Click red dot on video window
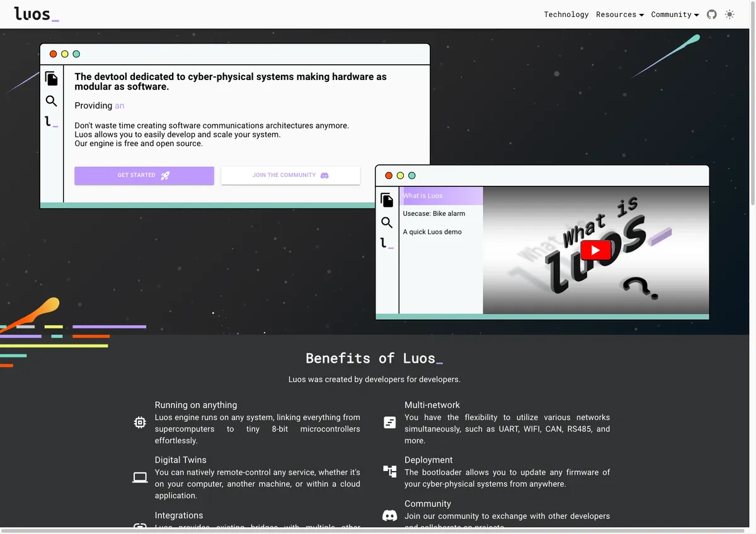Viewport: 756px width, 534px height. click(389, 176)
